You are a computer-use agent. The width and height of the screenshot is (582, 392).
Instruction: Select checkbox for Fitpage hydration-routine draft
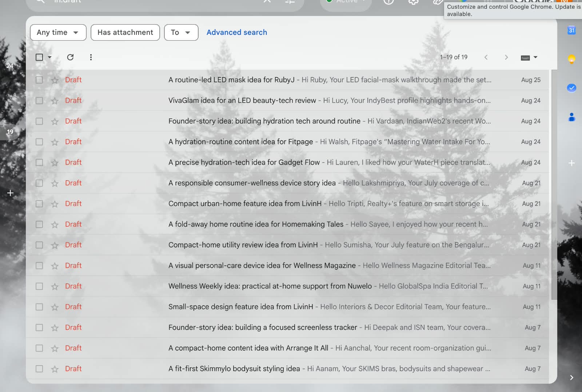click(39, 142)
